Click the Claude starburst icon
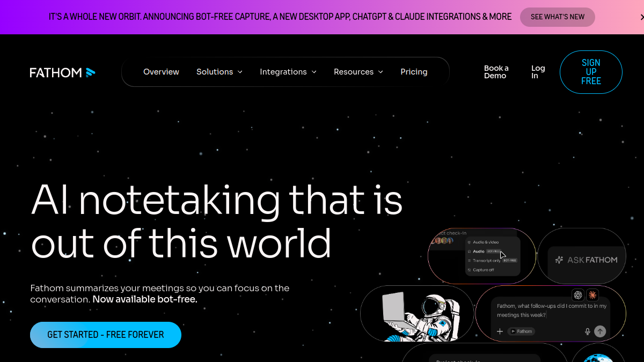 point(592,295)
